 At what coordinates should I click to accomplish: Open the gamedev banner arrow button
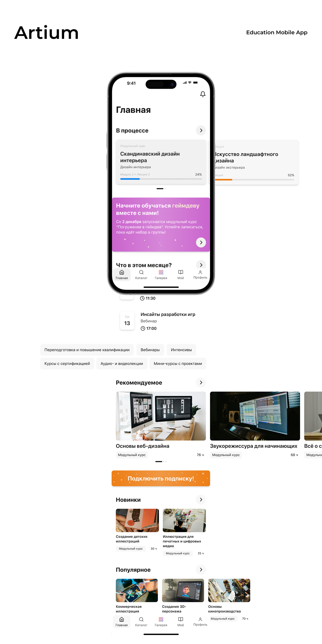pos(201,242)
